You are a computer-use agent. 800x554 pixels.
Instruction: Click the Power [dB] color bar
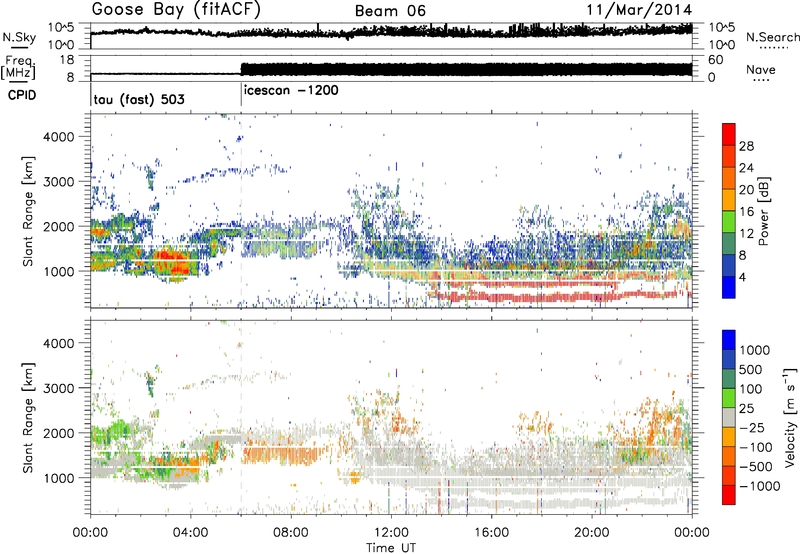tap(729, 211)
